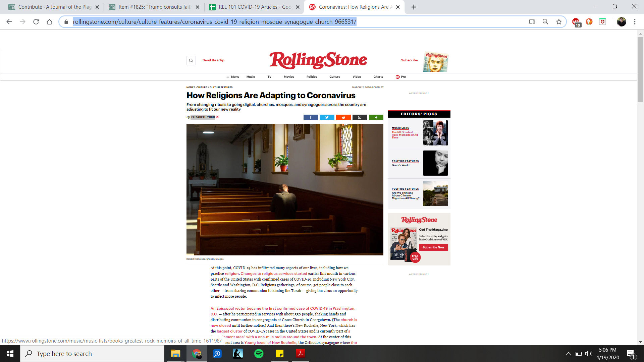Show hidden system tray icons chevron
The width and height of the screenshot is (644, 362).
568,354
